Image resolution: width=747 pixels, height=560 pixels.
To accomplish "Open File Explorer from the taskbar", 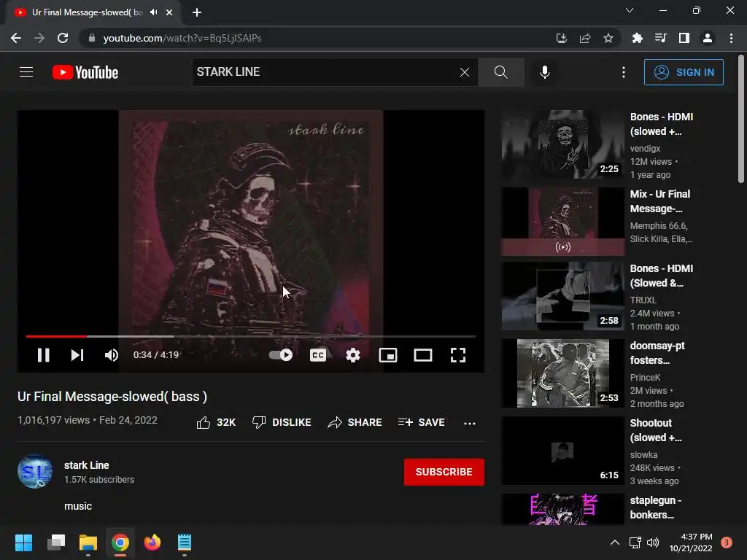I will coord(88,542).
